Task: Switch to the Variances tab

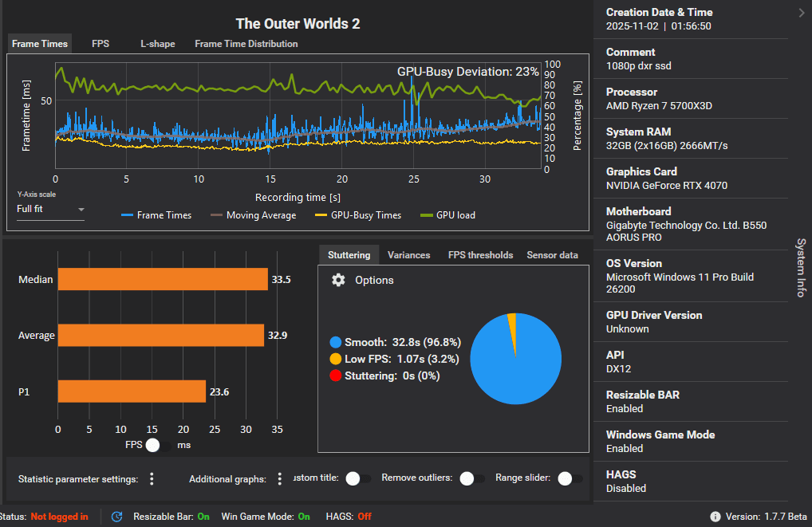Action: pyautogui.click(x=408, y=255)
